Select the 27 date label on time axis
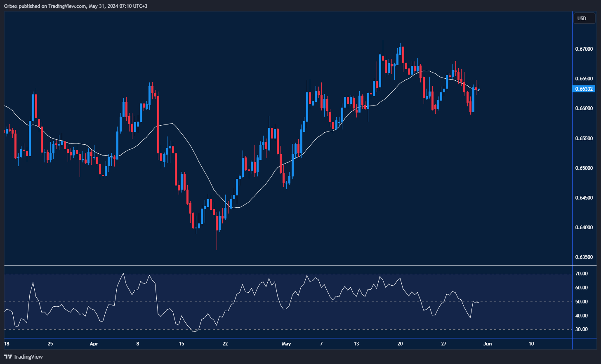The image size is (601, 364). coord(444,344)
